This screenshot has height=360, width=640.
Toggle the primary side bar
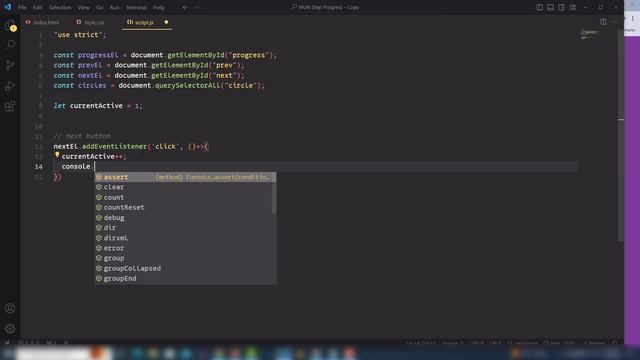[539, 7]
